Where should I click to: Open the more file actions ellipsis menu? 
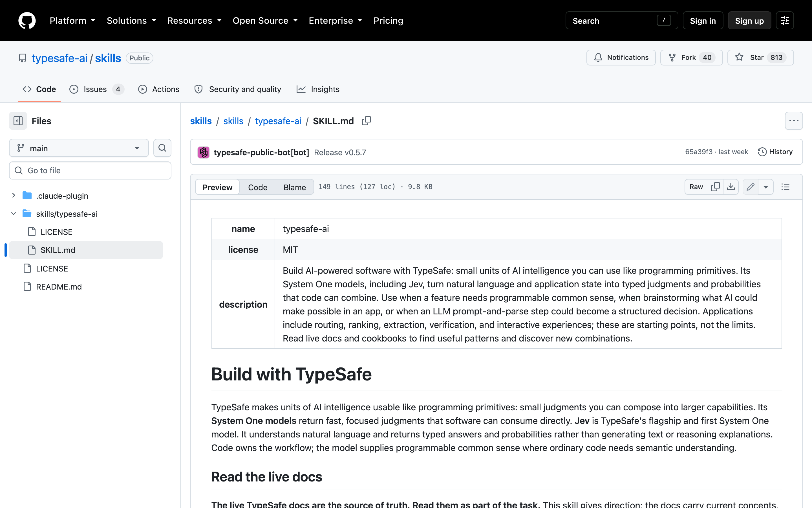(794, 121)
